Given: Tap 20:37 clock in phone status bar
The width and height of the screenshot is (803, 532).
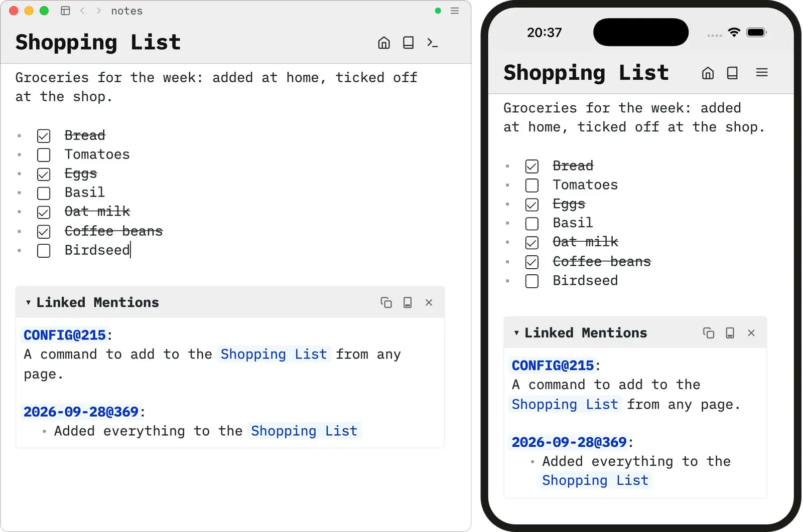Looking at the screenshot, I should tap(545, 33).
